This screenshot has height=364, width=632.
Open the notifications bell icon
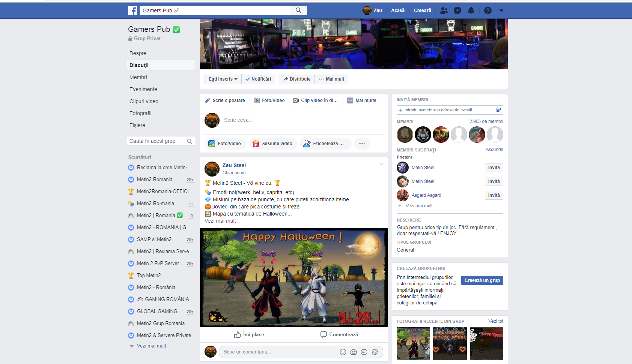[x=471, y=10]
